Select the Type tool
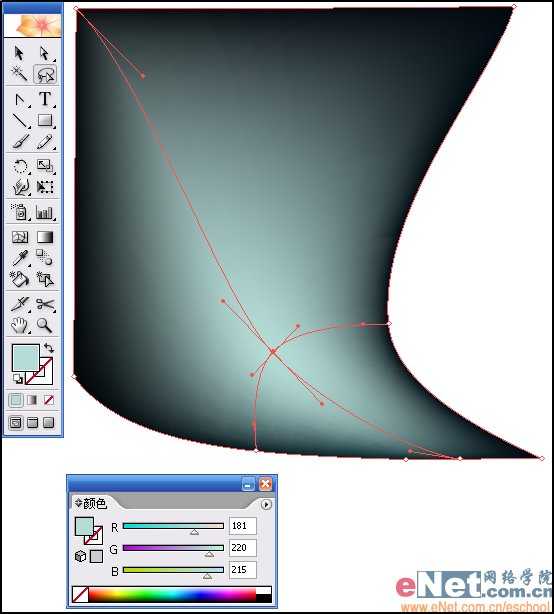This screenshot has width=554, height=614. coord(45,99)
